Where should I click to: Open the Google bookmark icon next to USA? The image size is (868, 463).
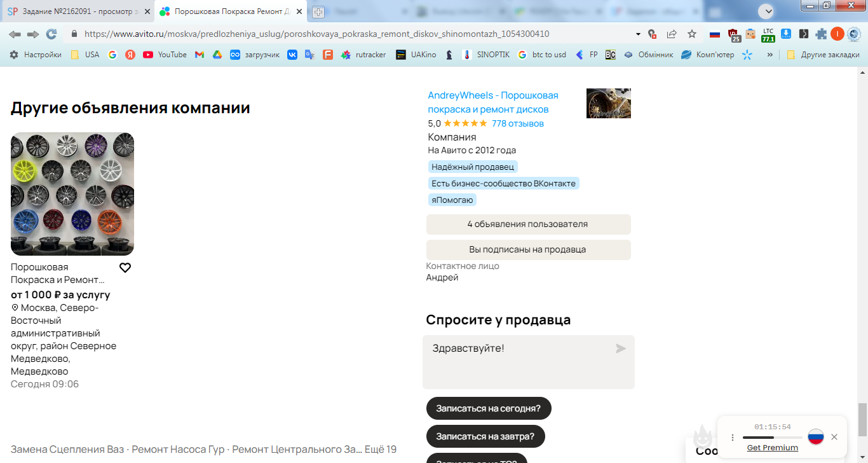(x=112, y=55)
